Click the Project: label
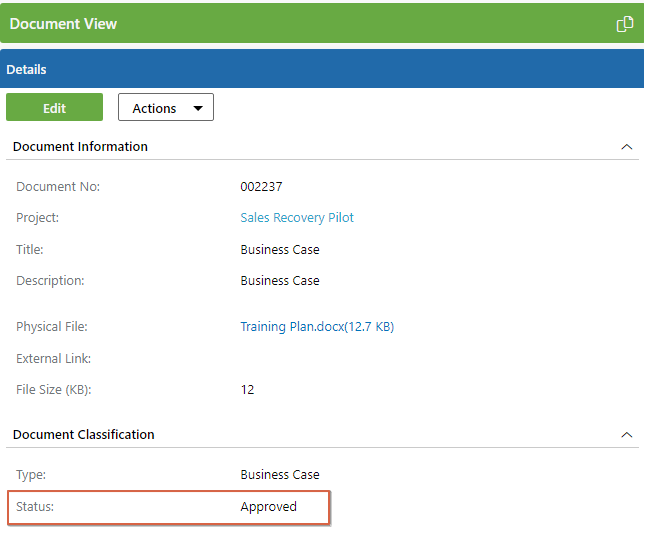Screen dimensions: 645x533 click(x=37, y=218)
